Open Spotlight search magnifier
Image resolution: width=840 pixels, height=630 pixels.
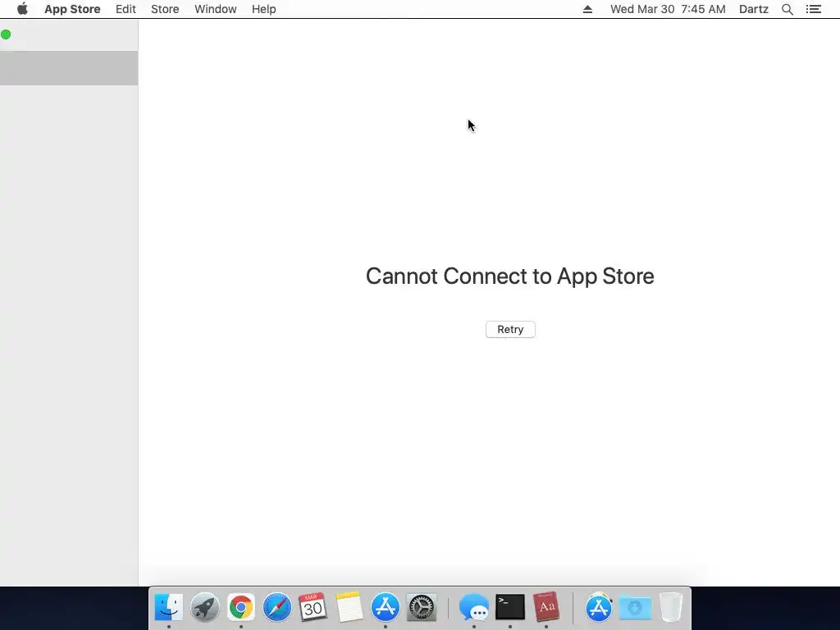click(x=787, y=9)
